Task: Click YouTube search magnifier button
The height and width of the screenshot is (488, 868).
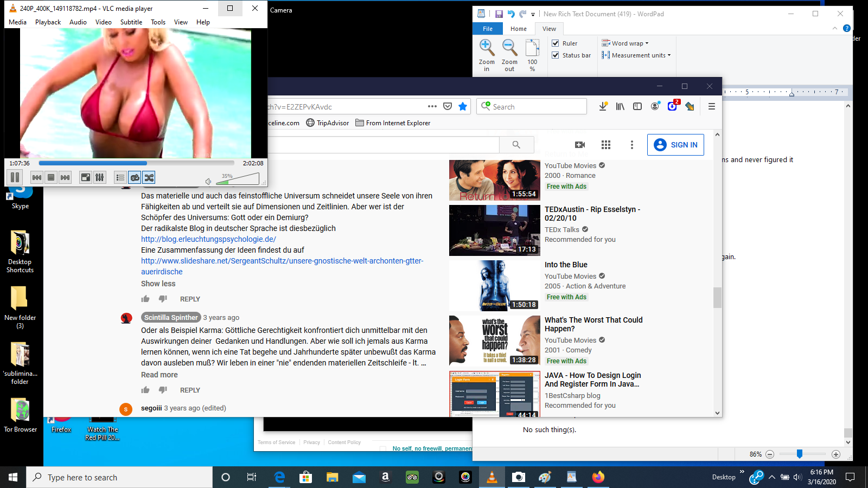Action: point(516,145)
